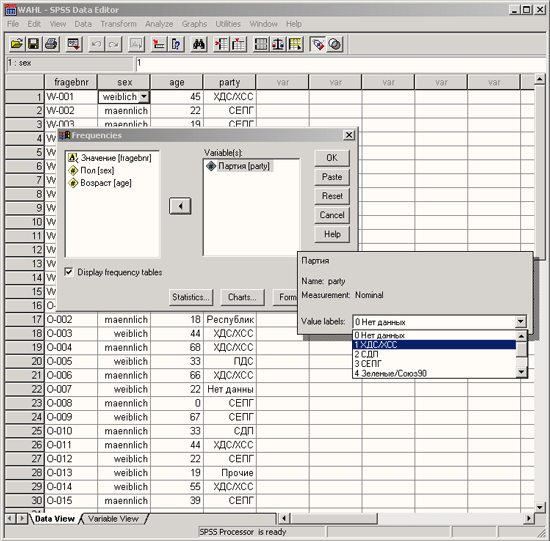Click OK in the Frequencies dialog
Viewport: 550px width, 541px height.
[x=332, y=158]
